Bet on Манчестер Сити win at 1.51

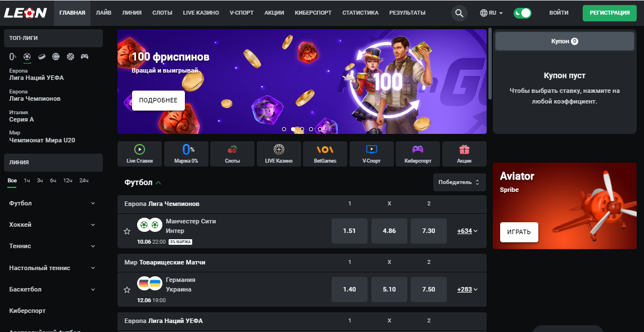coord(349,231)
